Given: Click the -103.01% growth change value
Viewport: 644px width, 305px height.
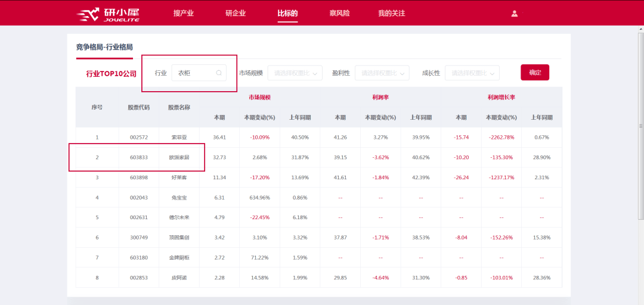Looking at the screenshot, I should pos(501,278).
